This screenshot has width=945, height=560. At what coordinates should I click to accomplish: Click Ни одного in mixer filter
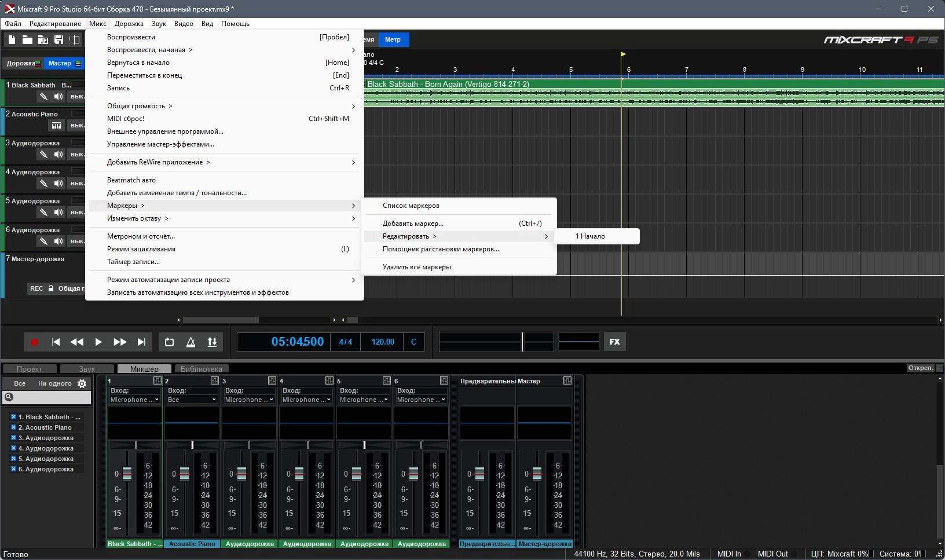tap(55, 383)
